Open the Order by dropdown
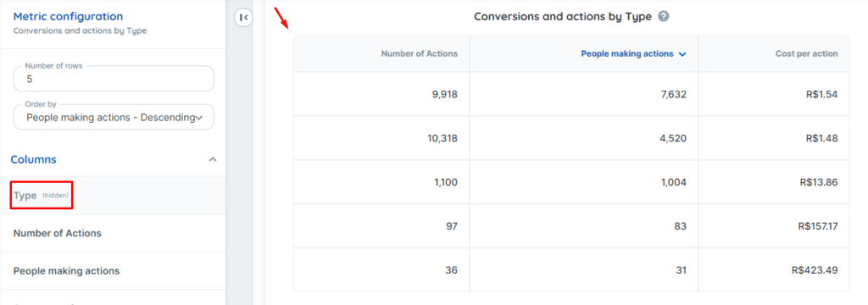 pyautogui.click(x=114, y=118)
